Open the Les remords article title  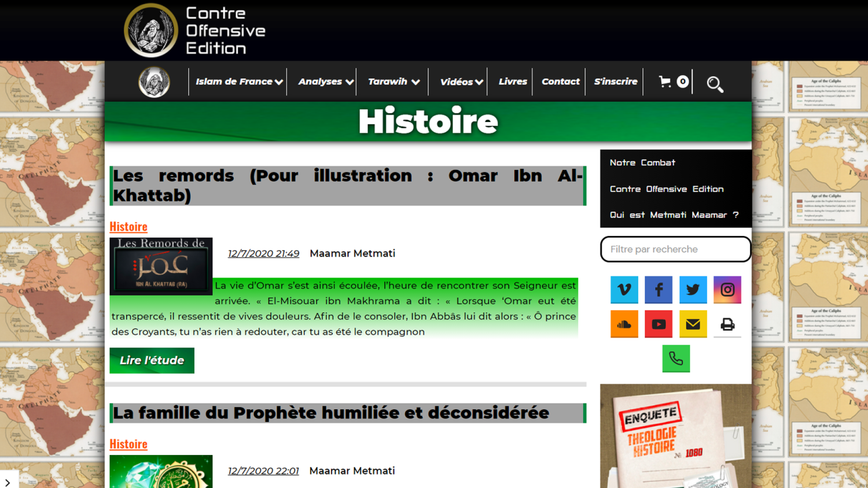click(348, 186)
